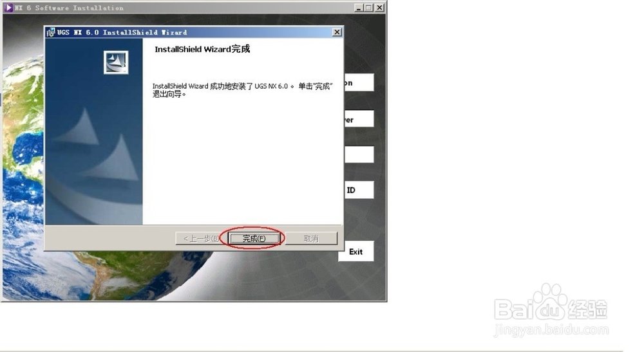This screenshot has height=352, width=644.
Task: Close the NX 6 Software Installation window
Action: (380, 7)
